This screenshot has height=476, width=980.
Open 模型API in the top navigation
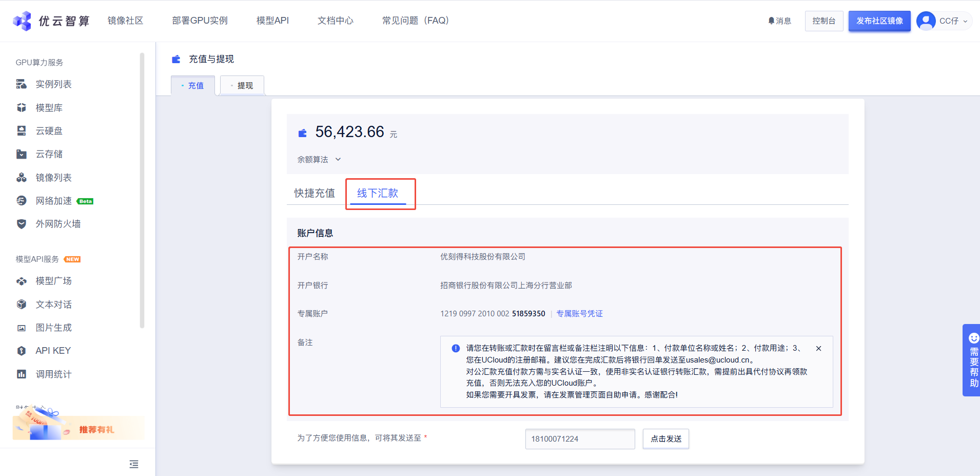pyautogui.click(x=272, y=21)
